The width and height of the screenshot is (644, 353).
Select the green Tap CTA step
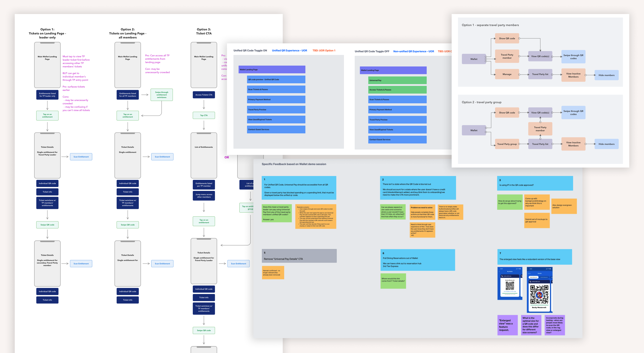click(x=204, y=115)
